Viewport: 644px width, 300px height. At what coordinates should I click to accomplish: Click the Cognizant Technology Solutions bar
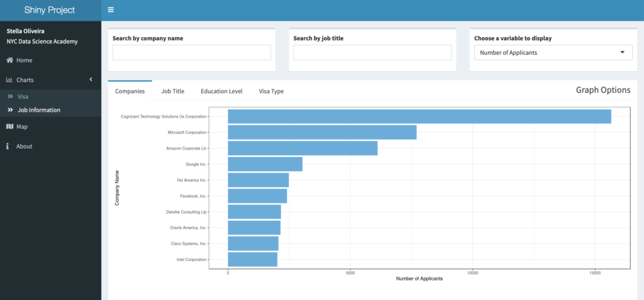[x=419, y=116]
